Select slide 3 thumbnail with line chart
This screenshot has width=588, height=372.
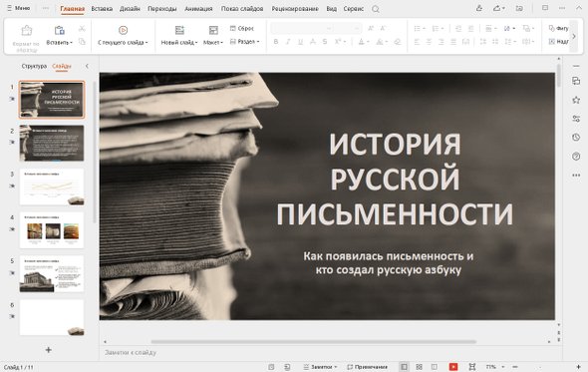tap(52, 186)
